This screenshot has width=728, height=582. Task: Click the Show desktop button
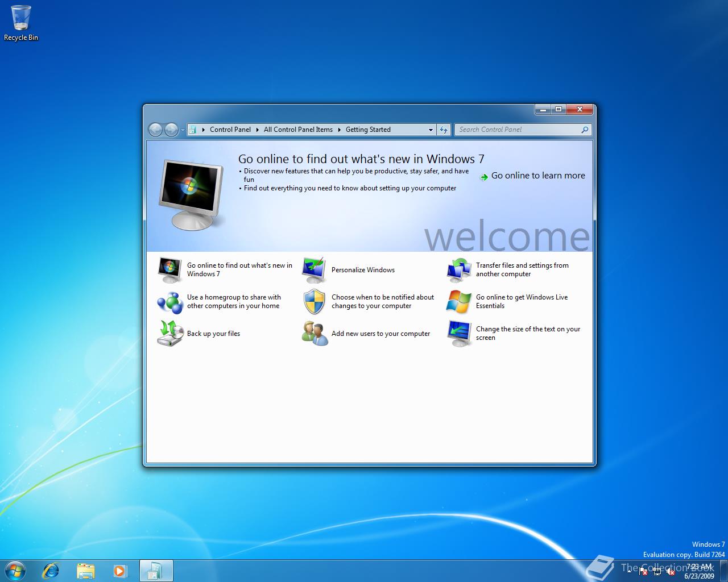tap(723, 571)
